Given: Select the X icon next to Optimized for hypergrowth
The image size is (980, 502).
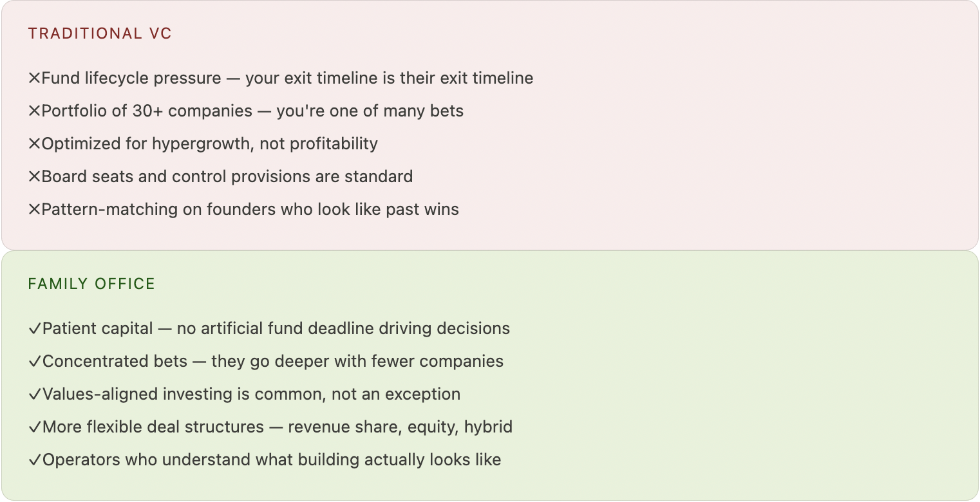Looking at the screenshot, I should [x=35, y=144].
